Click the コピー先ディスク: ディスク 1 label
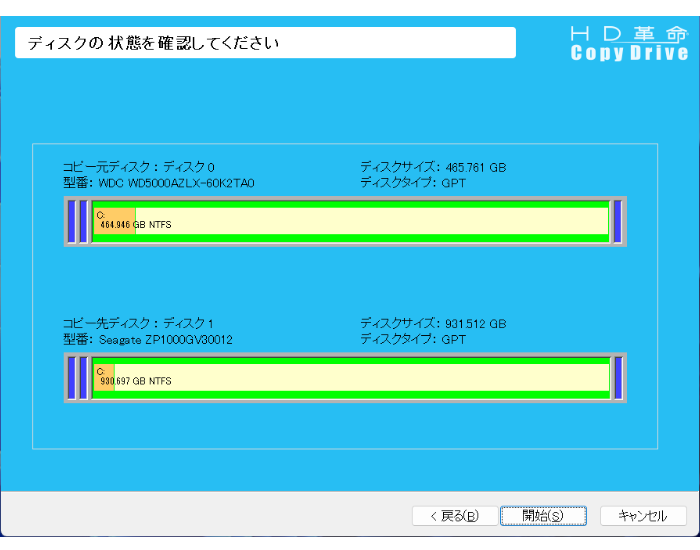This screenshot has height=550, width=700. click(139, 323)
